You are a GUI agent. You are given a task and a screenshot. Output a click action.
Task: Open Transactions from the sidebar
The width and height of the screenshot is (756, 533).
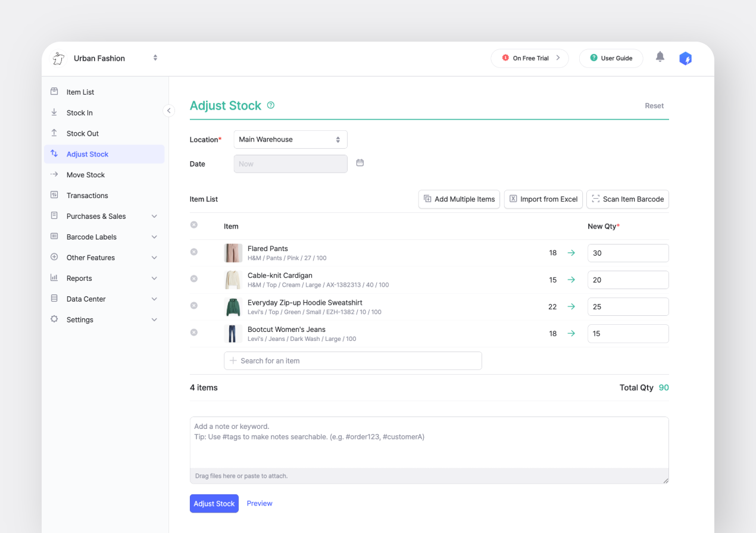point(88,196)
